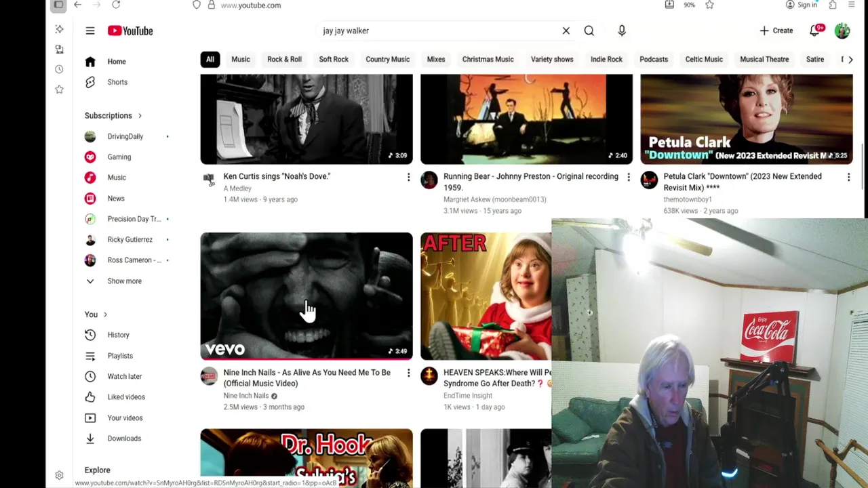Screen dimensions: 868x488
Task: Bookmark page with star icon
Action: [x=709, y=5]
